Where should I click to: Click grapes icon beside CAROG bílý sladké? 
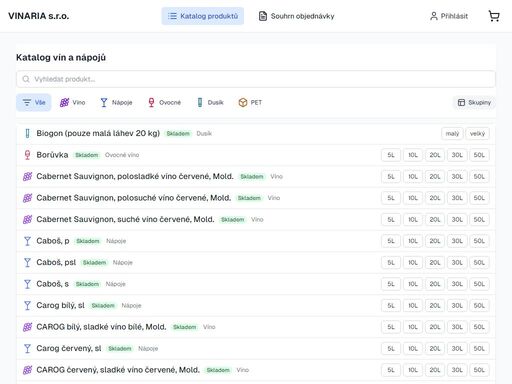pos(28,327)
